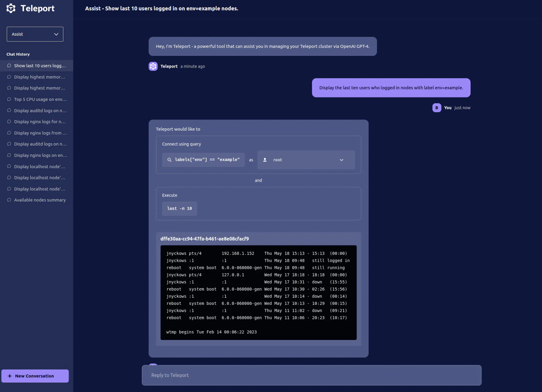
Task: Click the Teleport greeting message bubble
Action: [x=263, y=46]
